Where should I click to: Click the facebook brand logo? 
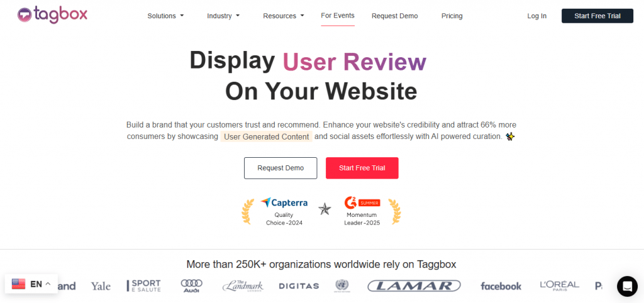pyautogui.click(x=501, y=286)
